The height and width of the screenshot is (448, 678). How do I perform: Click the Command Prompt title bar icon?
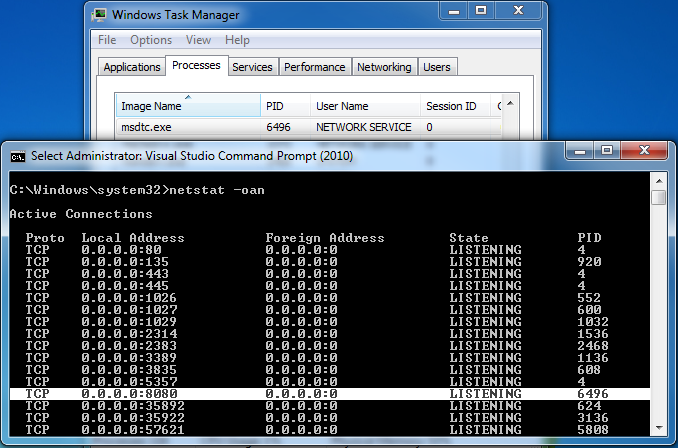(x=18, y=157)
